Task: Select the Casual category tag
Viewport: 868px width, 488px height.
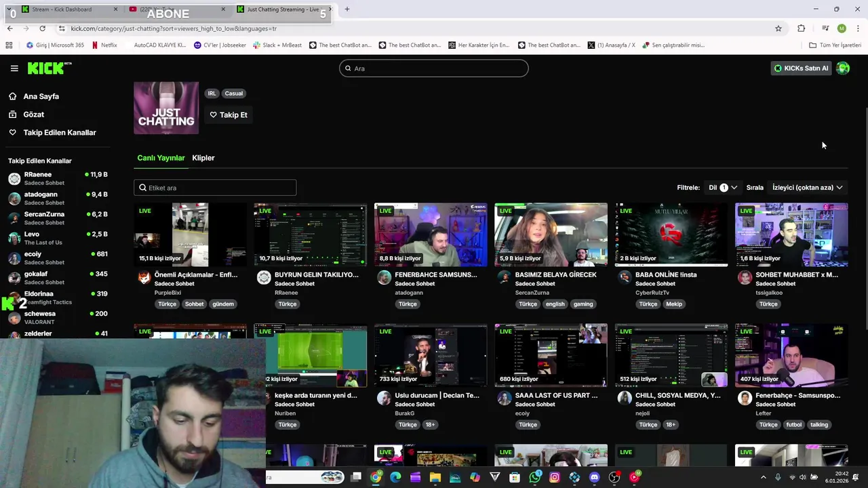Action: coord(234,94)
